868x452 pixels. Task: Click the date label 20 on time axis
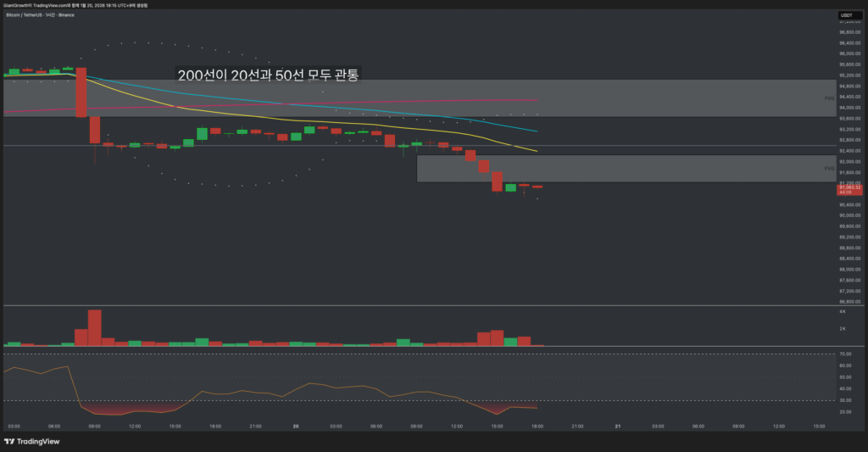(295, 427)
